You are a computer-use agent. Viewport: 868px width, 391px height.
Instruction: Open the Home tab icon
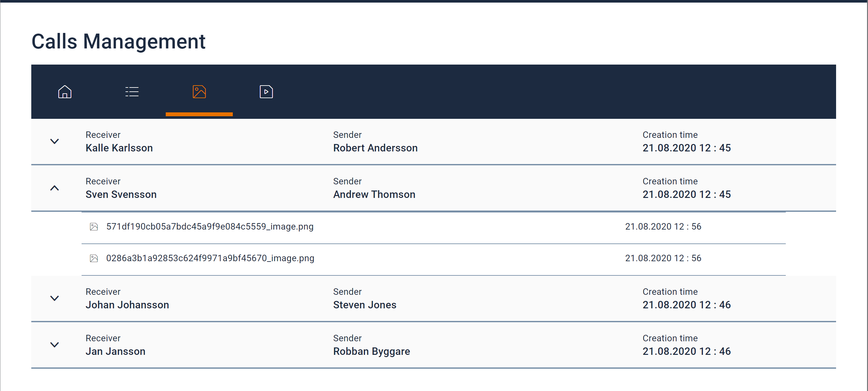point(65,92)
